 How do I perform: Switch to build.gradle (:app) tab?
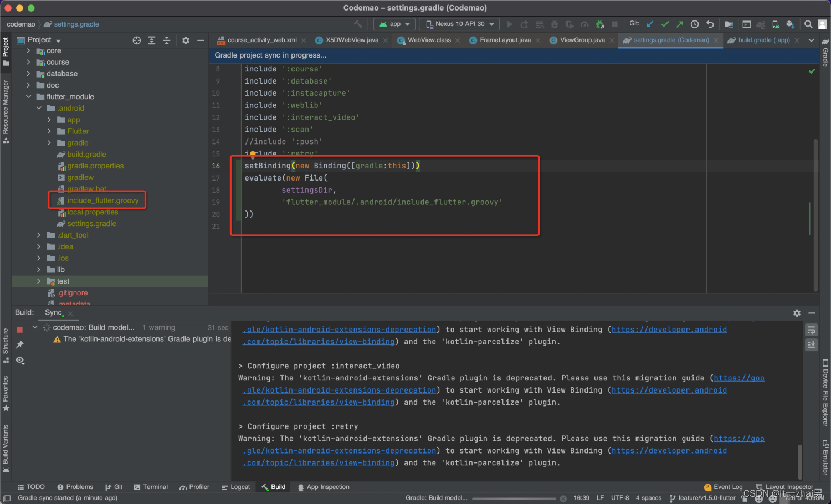[x=764, y=40]
